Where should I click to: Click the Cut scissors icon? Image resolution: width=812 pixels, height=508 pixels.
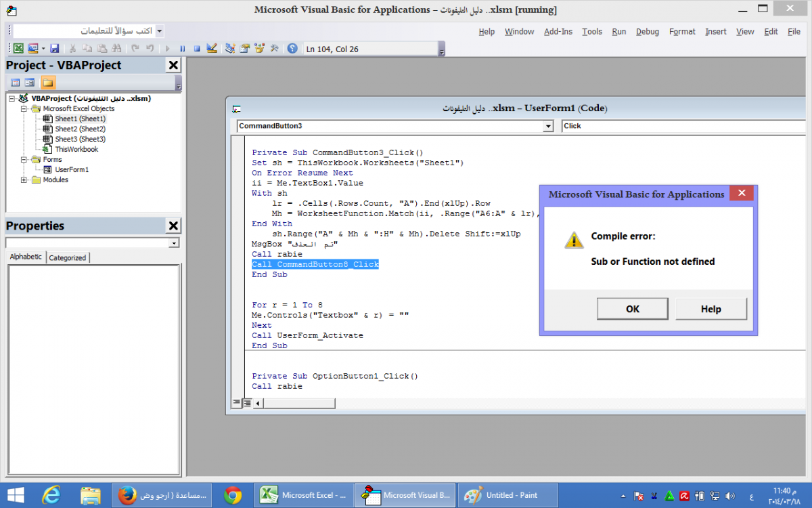(72, 48)
